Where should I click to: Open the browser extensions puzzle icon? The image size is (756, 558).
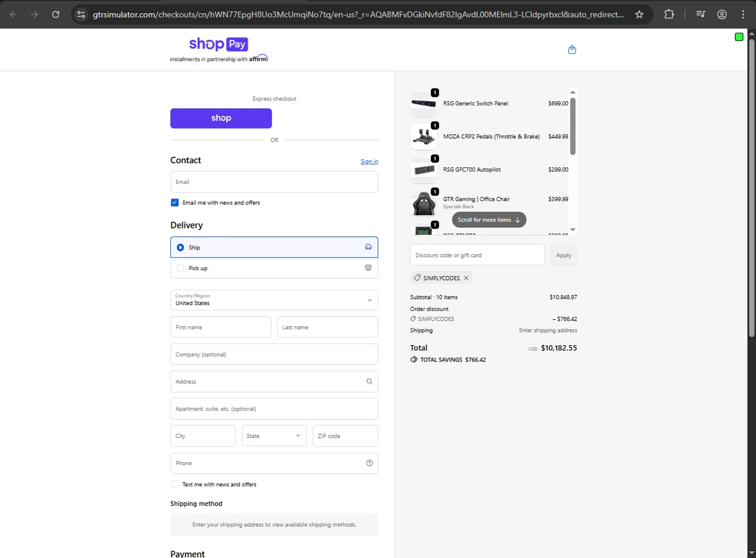click(669, 15)
